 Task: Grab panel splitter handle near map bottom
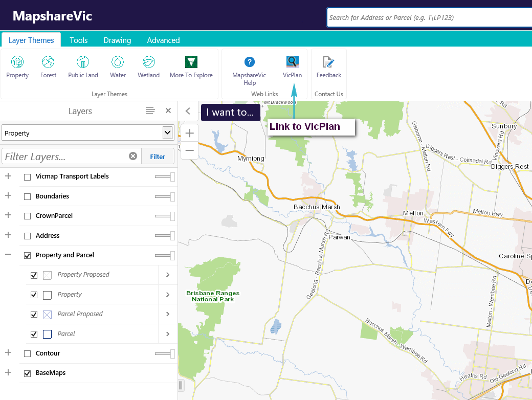point(181,385)
